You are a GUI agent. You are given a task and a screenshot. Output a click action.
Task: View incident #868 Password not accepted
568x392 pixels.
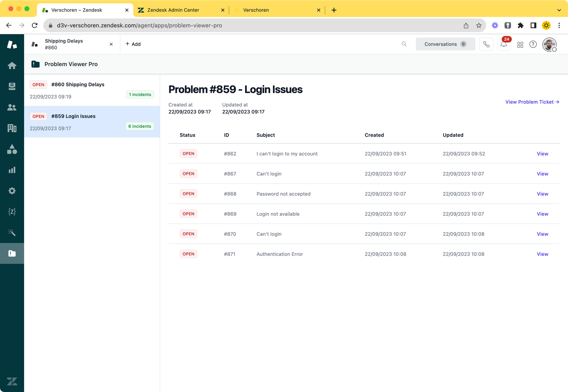click(542, 194)
